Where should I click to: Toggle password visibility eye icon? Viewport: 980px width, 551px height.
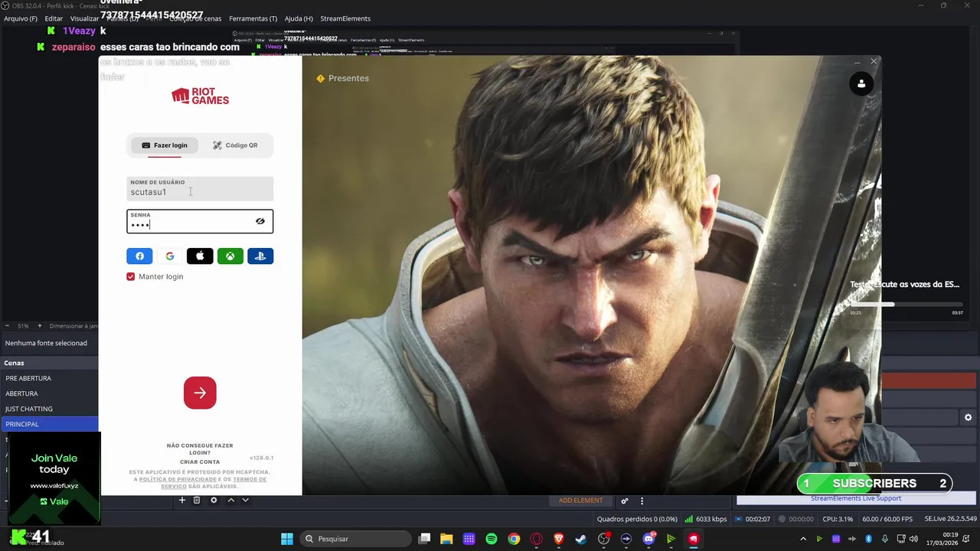260,221
